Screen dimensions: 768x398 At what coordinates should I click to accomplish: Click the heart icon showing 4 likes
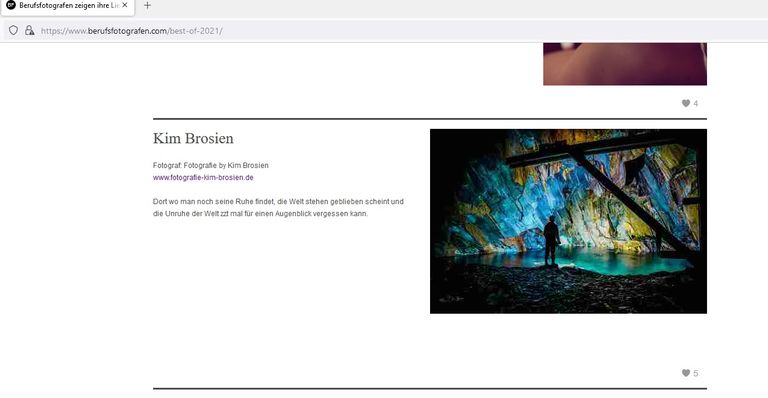click(686, 103)
